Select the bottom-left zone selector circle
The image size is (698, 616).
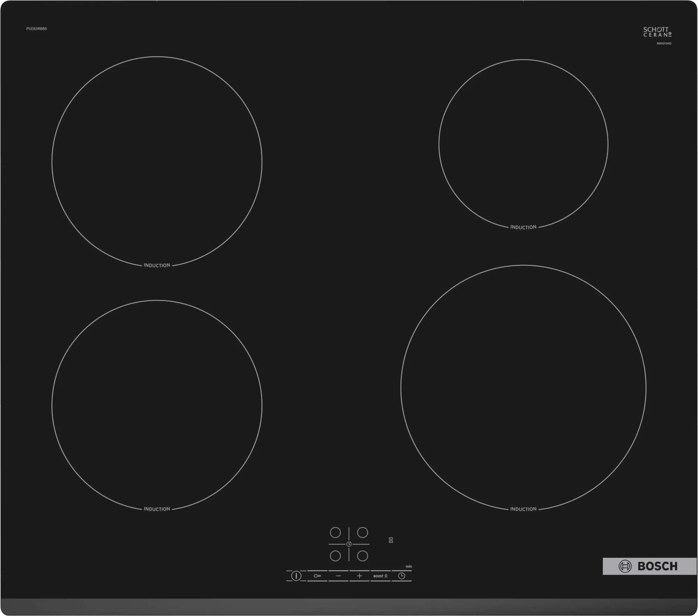[x=335, y=556]
